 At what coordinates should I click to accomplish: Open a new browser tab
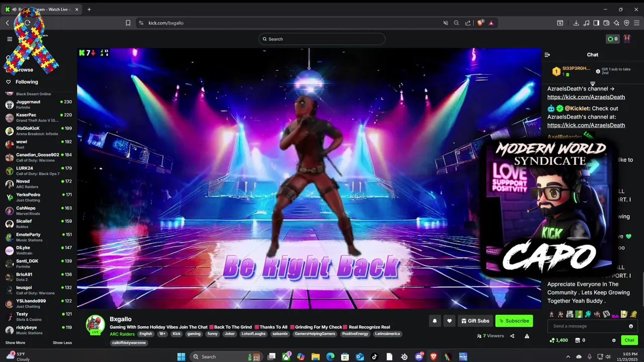89,9
